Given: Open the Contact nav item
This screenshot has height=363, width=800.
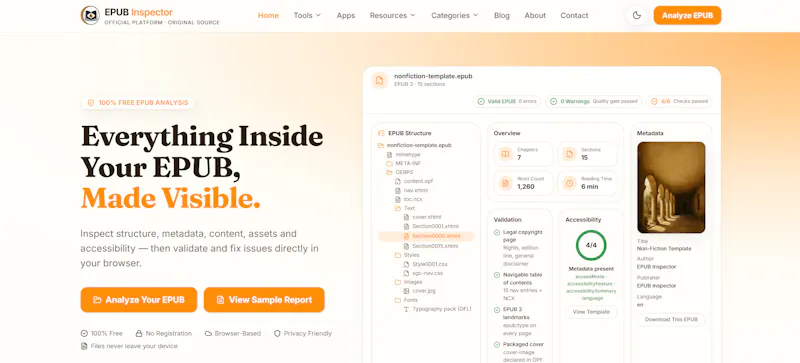Looking at the screenshot, I should point(574,15).
